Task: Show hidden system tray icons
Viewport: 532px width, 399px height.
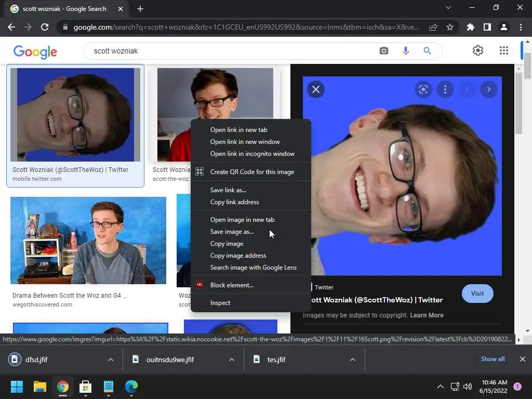Action: coord(441,387)
